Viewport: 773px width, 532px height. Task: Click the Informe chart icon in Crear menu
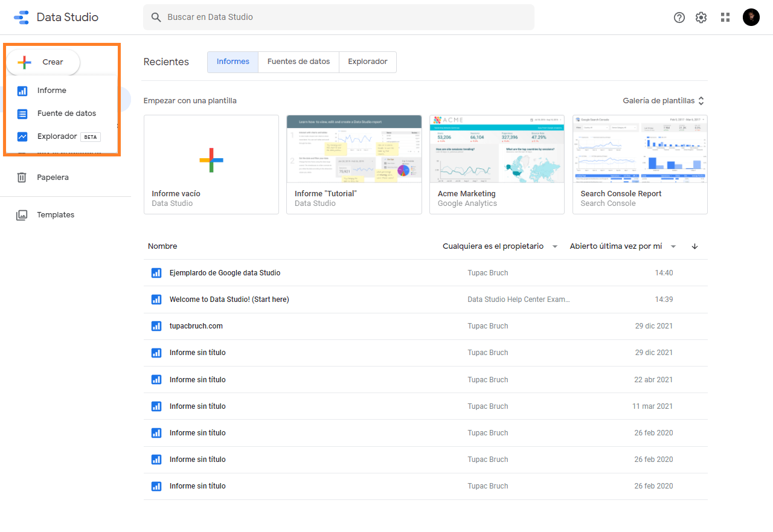[x=22, y=91]
